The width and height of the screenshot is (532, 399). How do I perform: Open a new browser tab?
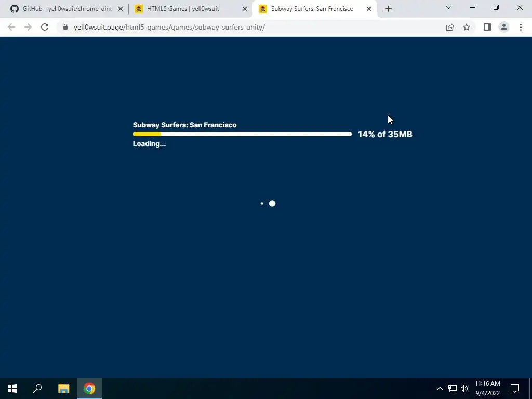coord(389,9)
